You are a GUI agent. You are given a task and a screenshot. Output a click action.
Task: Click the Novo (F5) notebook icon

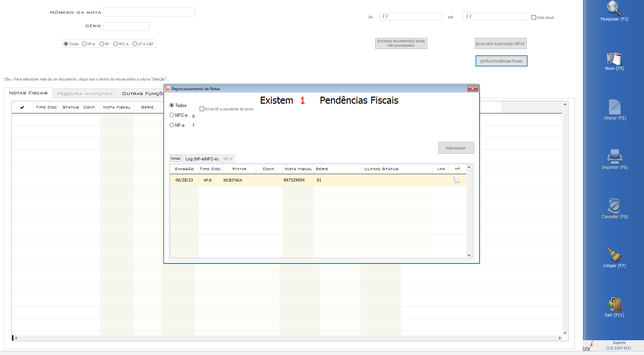point(614,59)
